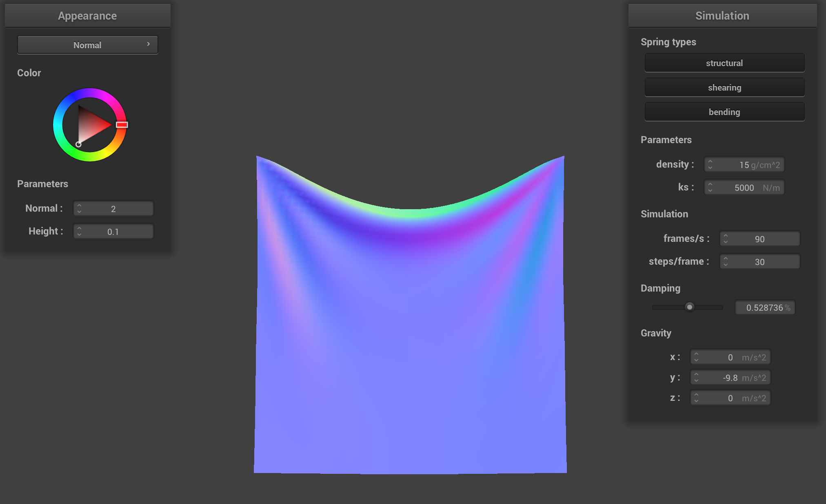The image size is (826, 504).
Task: Click the Appearance panel title bar
Action: click(87, 16)
